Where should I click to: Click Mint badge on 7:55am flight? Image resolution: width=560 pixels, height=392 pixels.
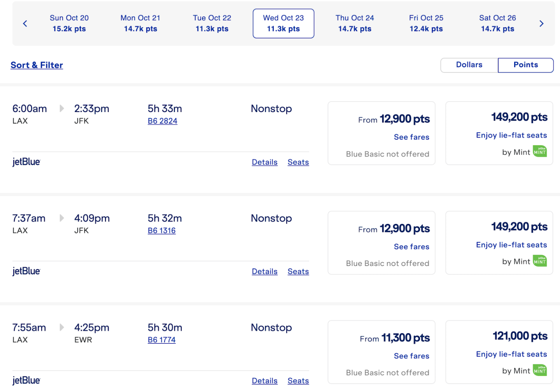[540, 371]
